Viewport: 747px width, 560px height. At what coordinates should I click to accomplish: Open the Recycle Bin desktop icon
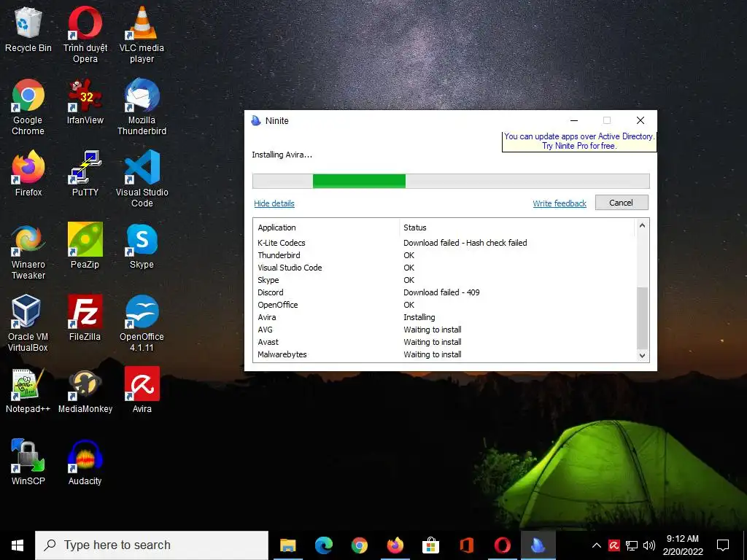(x=28, y=28)
